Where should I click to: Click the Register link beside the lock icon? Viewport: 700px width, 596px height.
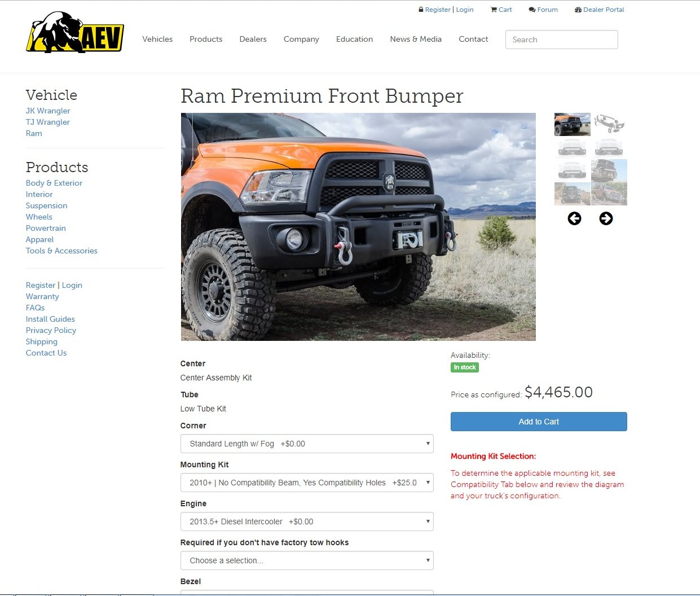coord(438,10)
